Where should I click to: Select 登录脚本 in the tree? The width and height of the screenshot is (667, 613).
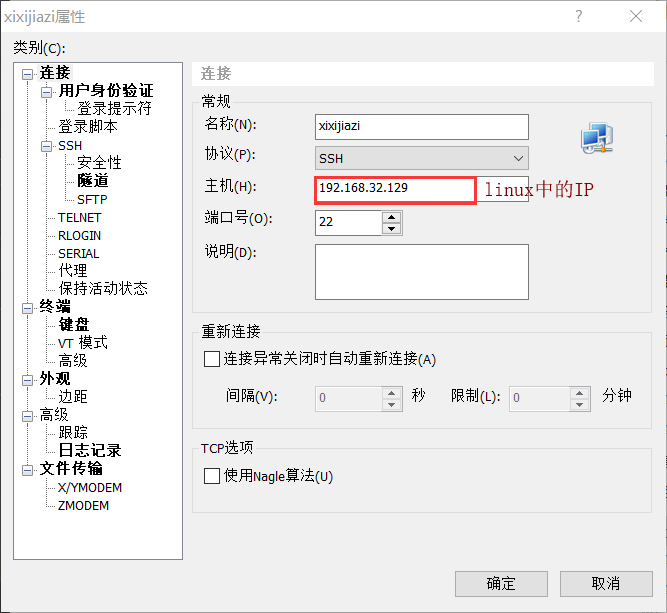click(88, 126)
